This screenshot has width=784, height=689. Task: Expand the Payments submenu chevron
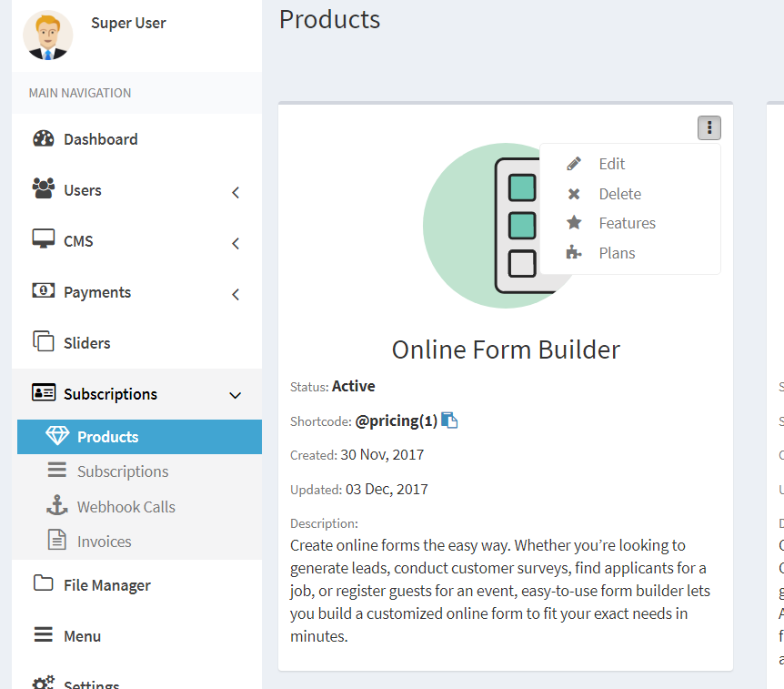click(x=236, y=295)
